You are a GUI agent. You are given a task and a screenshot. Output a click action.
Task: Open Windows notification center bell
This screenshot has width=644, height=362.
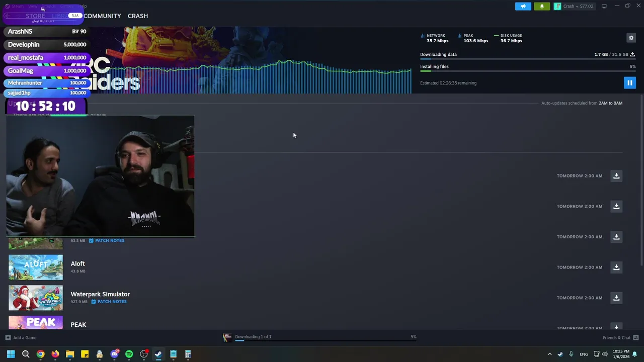coord(635,354)
